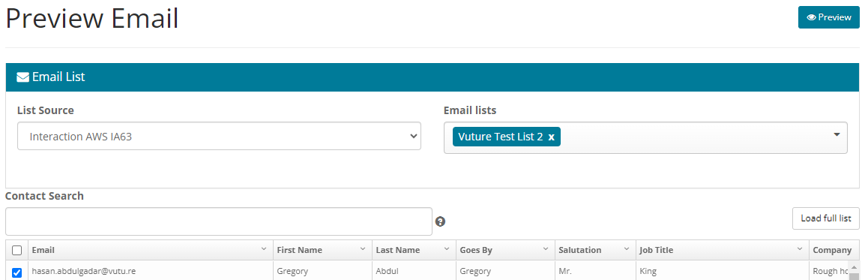Select the King job title cell
The height and width of the screenshot is (280, 868).
722,271
